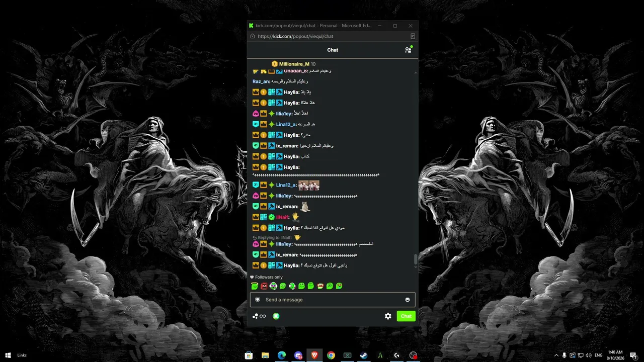
Task: Insert the green angel halo emote
Action: click(x=255, y=286)
